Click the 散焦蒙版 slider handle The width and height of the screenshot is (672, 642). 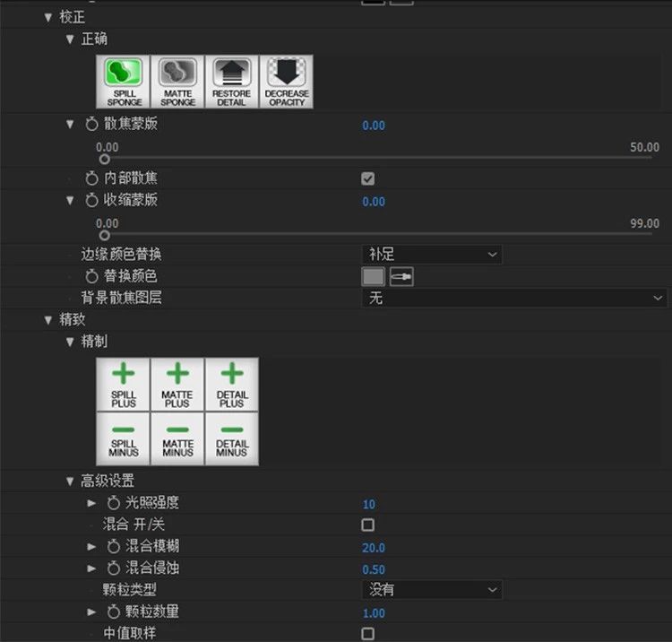104,160
